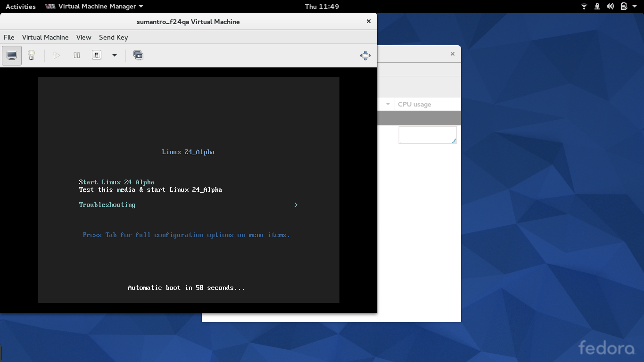Image resolution: width=644 pixels, height=362 pixels.
Task: Show virtual hardware details lightbulb
Action: click(31, 55)
